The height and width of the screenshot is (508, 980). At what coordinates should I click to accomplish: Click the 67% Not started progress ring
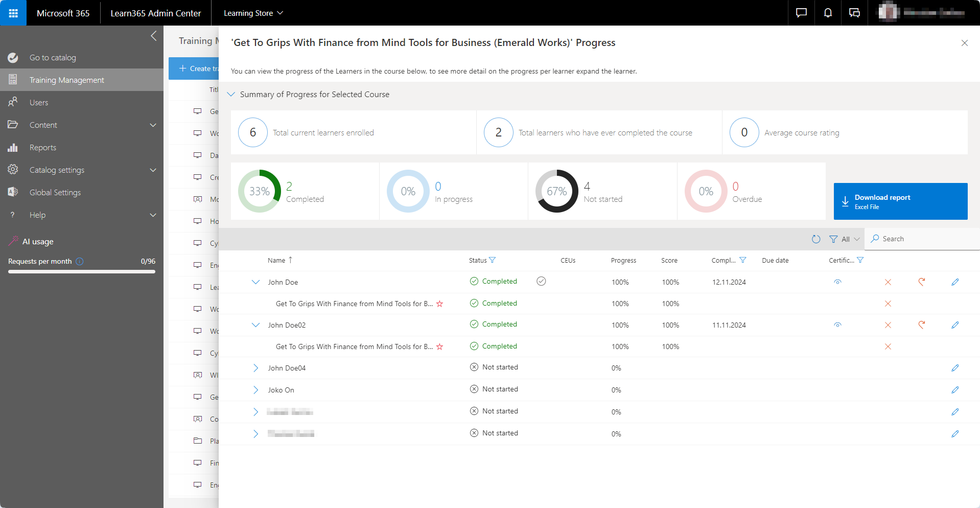pos(557,191)
